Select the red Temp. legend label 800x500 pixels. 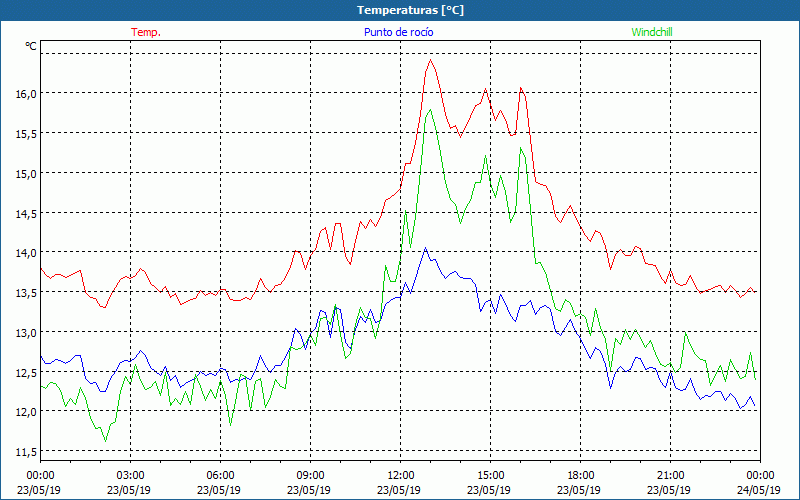pos(146,32)
